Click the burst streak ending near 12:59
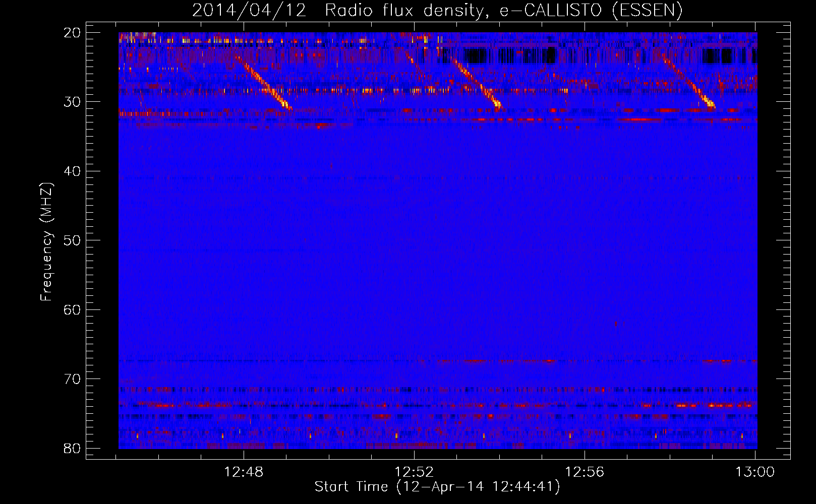The height and width of the screenshot is (504, 816). (x=689, y=83)
